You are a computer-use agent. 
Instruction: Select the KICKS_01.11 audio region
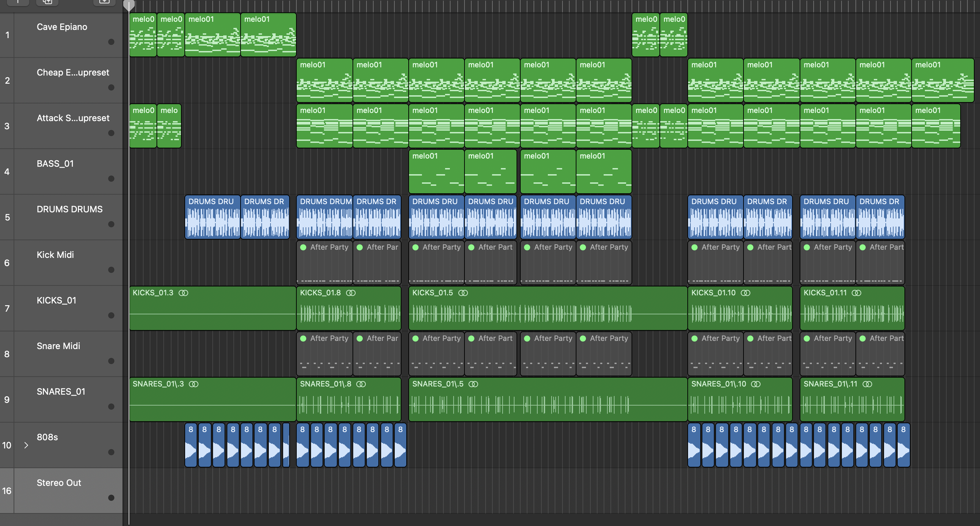(x=852, y=308)
